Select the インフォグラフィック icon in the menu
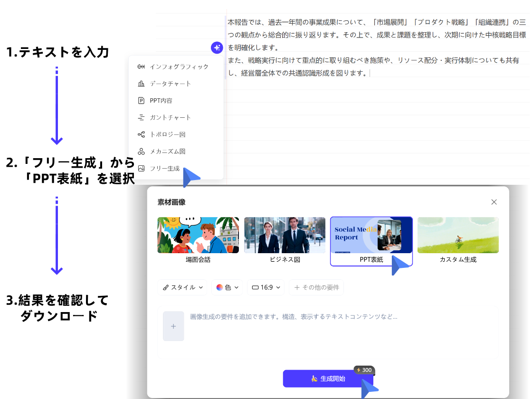532x399 pixels. coord(141,67)
